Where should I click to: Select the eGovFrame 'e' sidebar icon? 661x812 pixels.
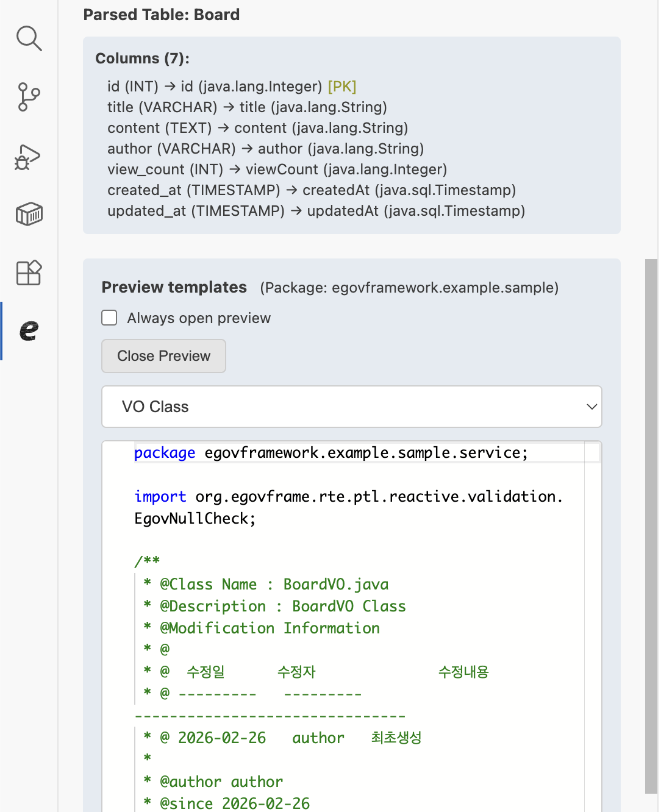(x=29, y=330)
